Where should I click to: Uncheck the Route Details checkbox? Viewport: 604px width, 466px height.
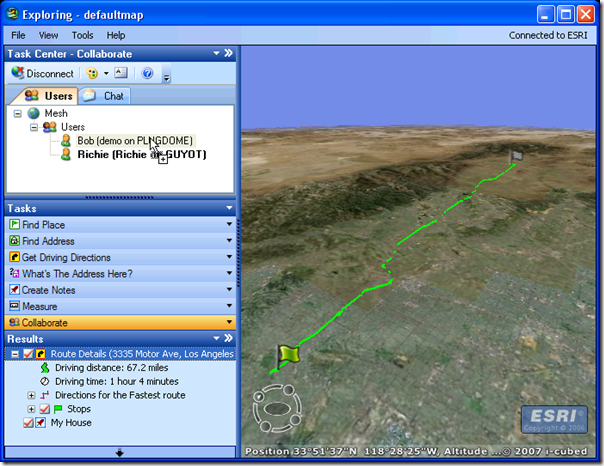(x=28, y=354)
